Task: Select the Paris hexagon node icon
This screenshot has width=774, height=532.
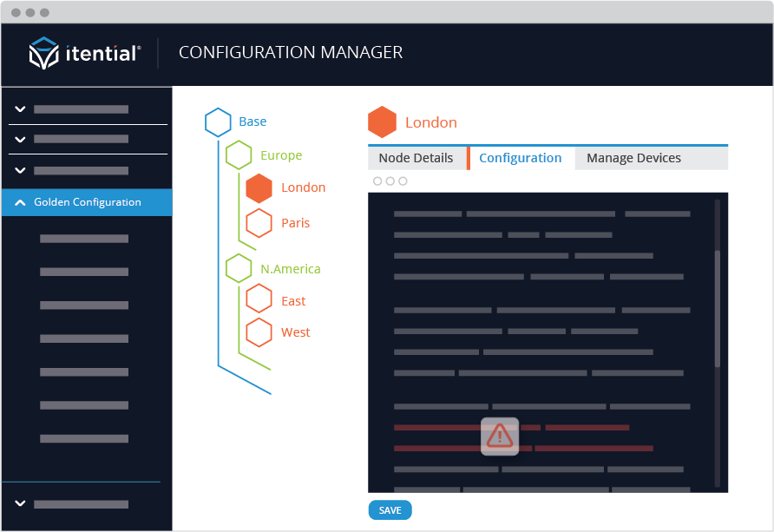Action: (259, 222)
